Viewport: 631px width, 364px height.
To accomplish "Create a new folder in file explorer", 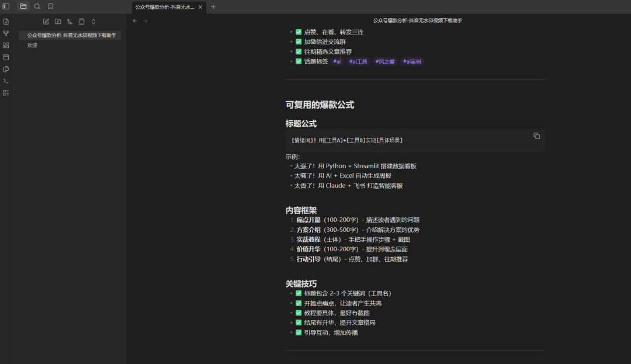I will coord(58,21).
